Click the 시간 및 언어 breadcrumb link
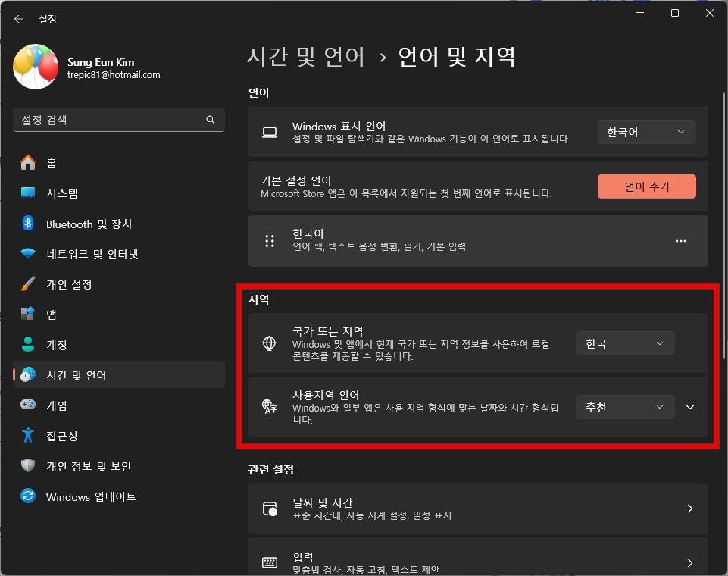 click(306, 56)
